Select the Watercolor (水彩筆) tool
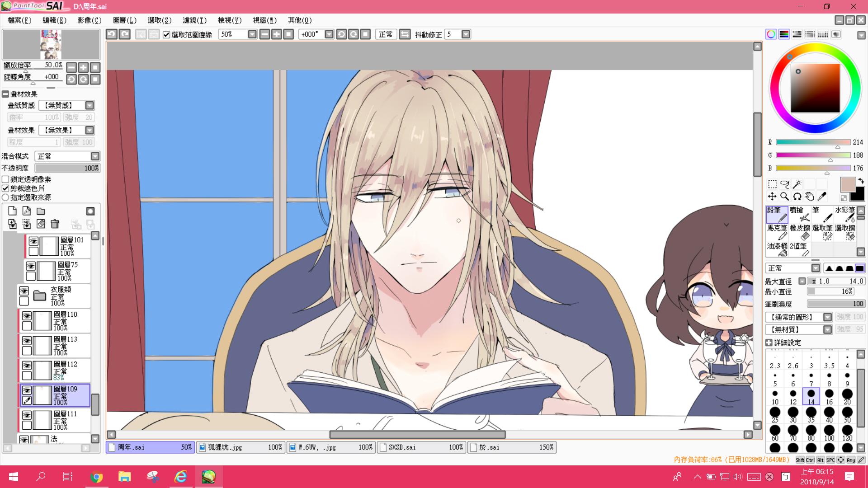Image resolution: width=868 pixels, height=488 pixels. point(844,214)
